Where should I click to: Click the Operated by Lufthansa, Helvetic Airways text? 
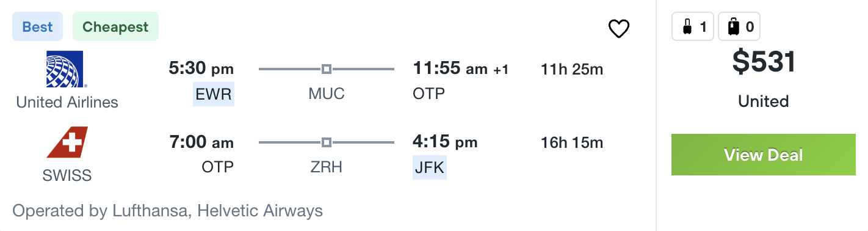pos(167,211)
